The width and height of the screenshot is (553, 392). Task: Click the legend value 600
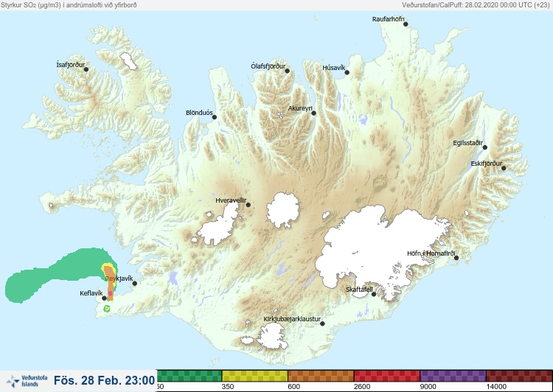point(293,387)
